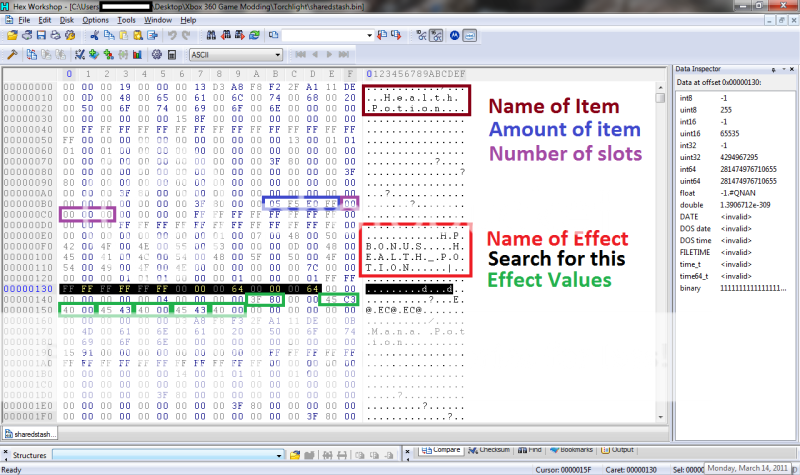
Task: Toggle the highlighted scissors mode button
Action: (x=435, y=35)
